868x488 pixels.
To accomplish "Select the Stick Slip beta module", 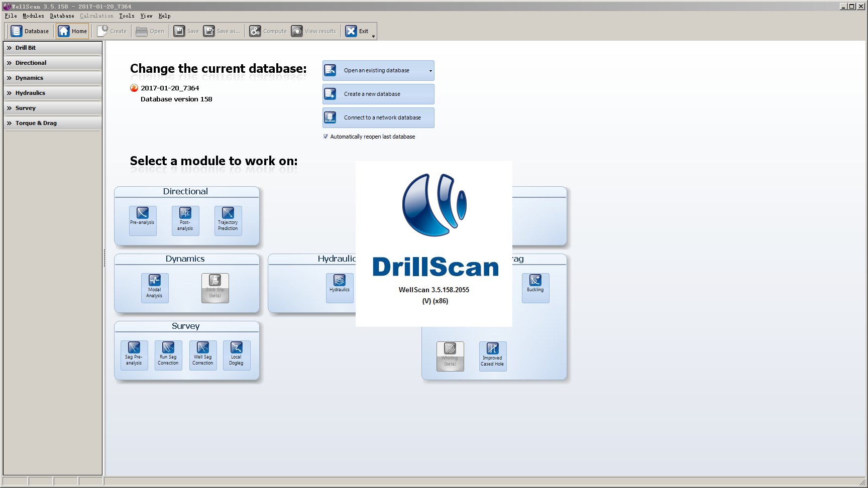I will [215, 288].
